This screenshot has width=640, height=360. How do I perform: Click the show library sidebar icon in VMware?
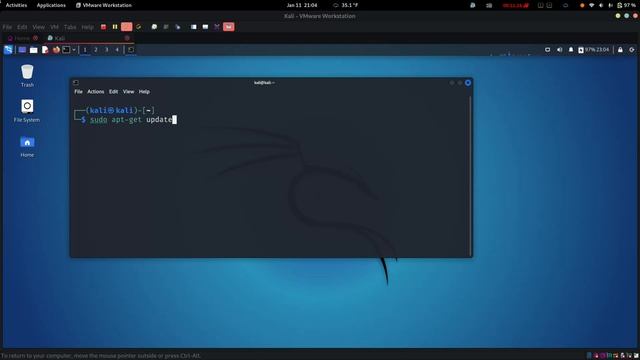(193, 27)
